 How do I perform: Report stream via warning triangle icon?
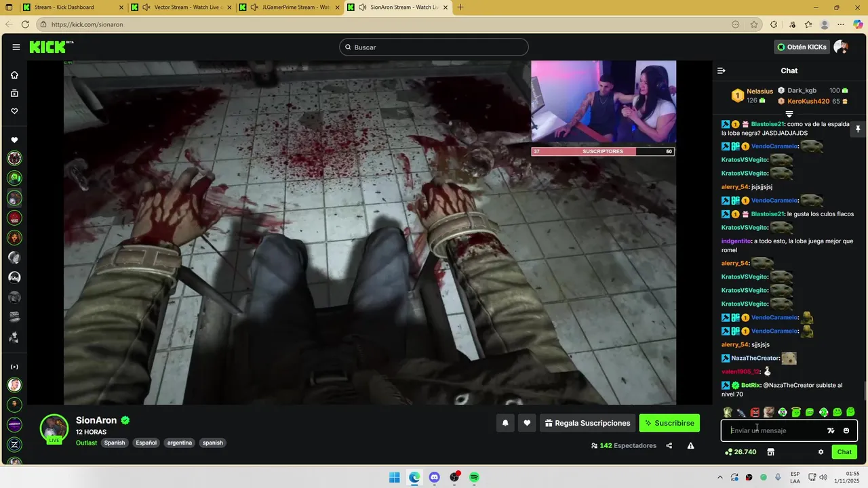[690, 445]
